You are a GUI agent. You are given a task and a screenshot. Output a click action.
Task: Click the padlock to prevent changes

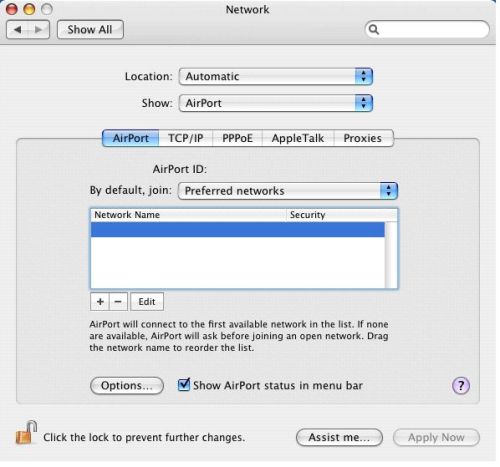click(x=26, y=433)
